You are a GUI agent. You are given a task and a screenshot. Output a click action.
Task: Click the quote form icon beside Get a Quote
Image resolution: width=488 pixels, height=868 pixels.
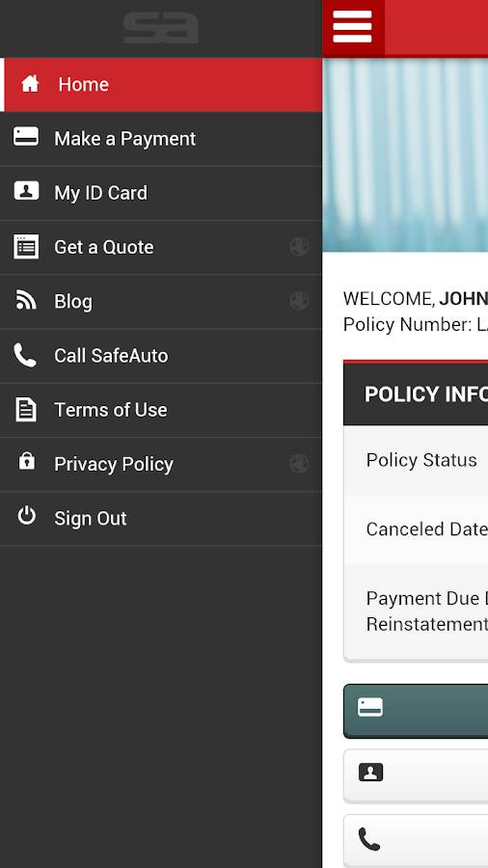click(x=26, y=246)
